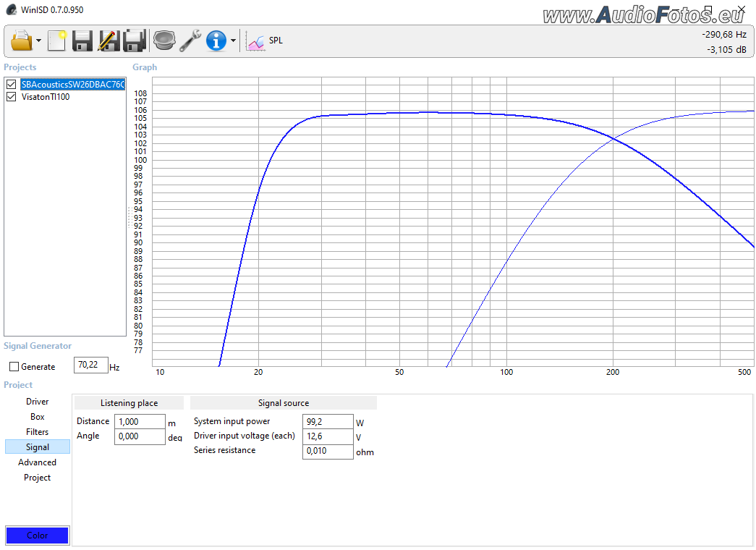Click Save As floppy with pencil icon
Screen dimensions: 756x550
pyautogui.click(x=109, y=41)
